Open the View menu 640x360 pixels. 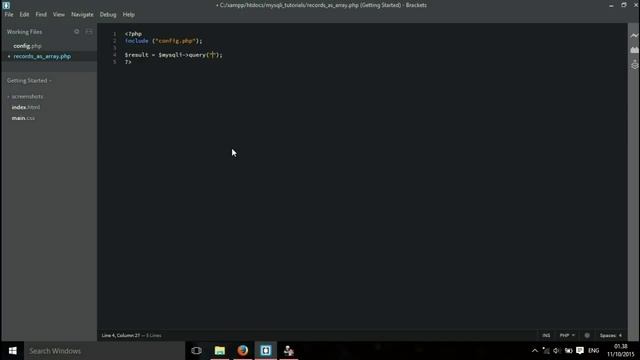(x=58, y=14)
